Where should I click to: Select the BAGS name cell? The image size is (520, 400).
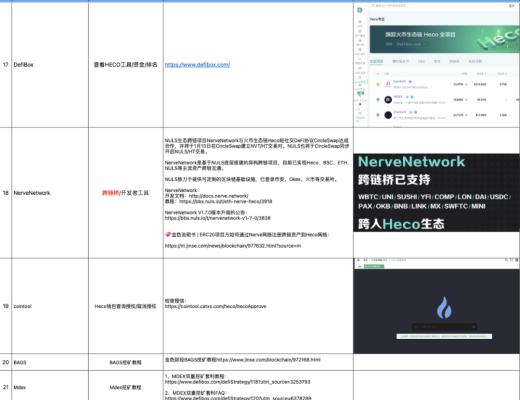pos(50,362)
